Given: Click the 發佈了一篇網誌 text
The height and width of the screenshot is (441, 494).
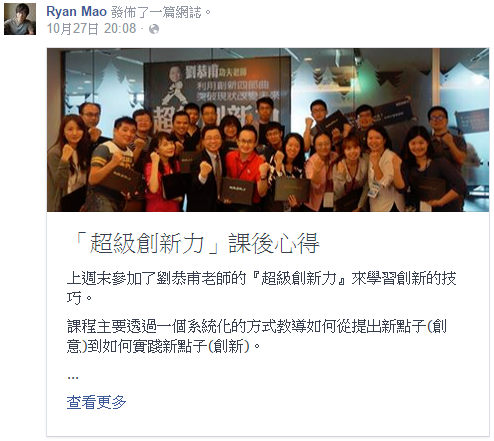Looking at the screenshot, I should point(160,12).
